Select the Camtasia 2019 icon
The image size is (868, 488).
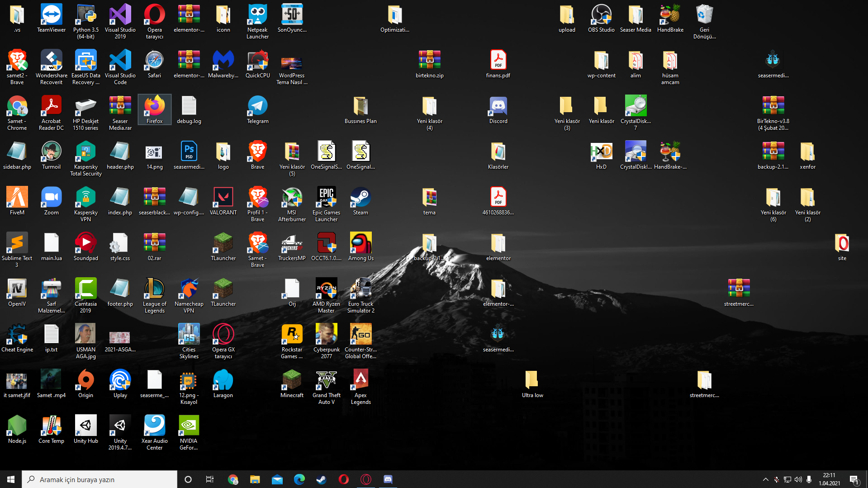click(x=85, y=296)
